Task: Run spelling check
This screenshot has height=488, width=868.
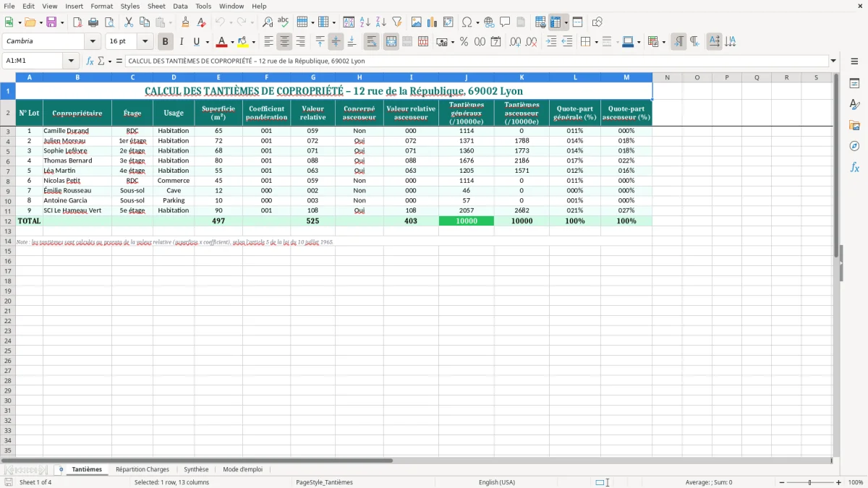Action: 283,22
